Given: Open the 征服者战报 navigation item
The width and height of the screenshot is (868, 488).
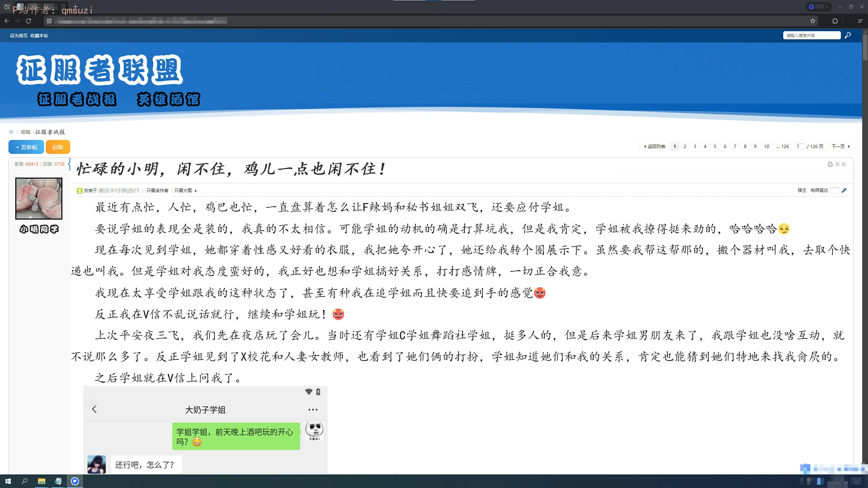Looking at the screenshot, I should pyautogui.click(x=77, y=100).
